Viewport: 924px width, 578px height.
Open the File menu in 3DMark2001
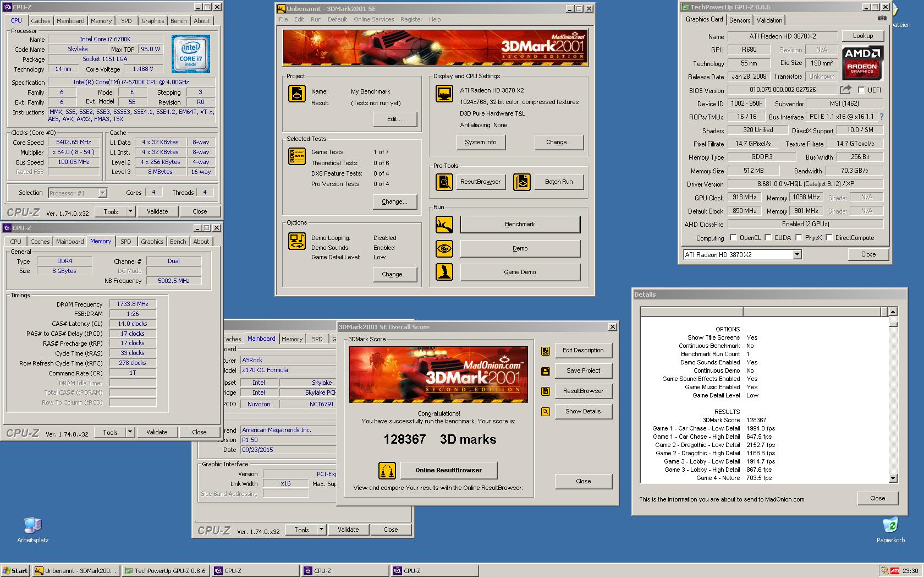pos(283,19)
